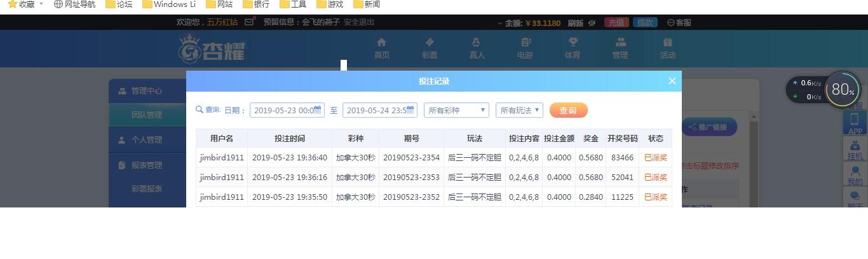Click the 刷新 refresh balance link

pyautogui.click(x=575, y=23)
